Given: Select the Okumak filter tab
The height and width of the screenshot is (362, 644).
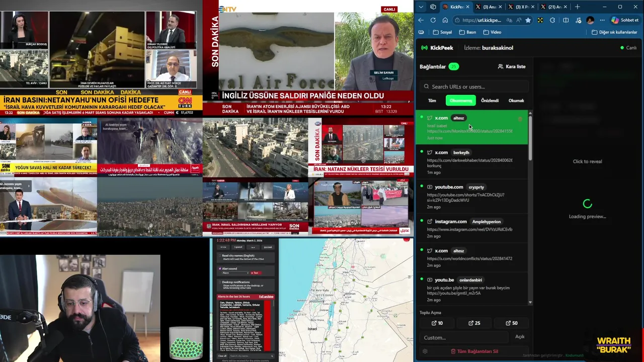Looking at the screenshot, I should [516, 101].
